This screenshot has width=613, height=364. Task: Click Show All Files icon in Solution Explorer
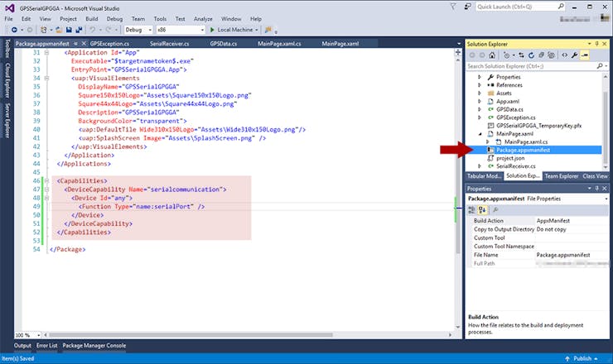coord(551,55)
